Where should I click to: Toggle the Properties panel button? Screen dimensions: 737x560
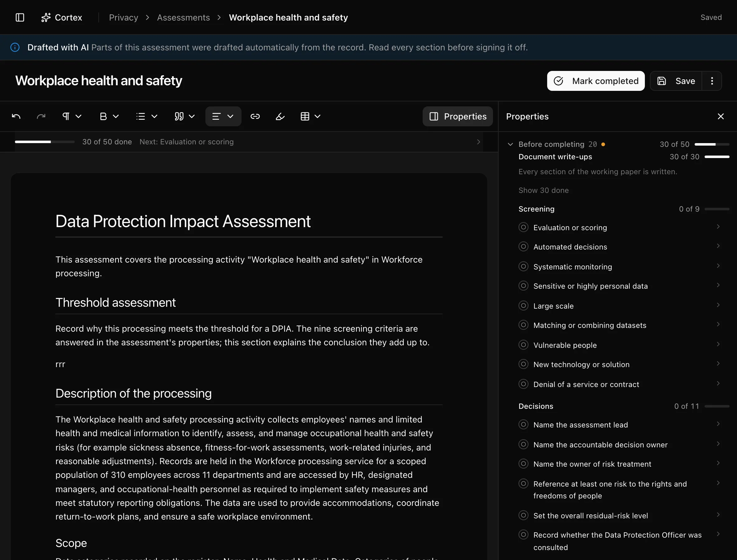[458, 116]
